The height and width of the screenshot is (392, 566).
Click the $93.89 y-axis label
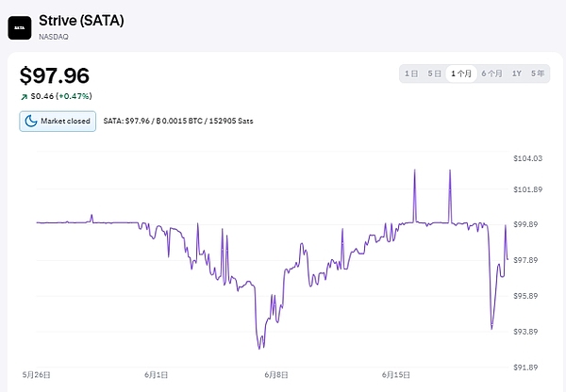(525, 332)
